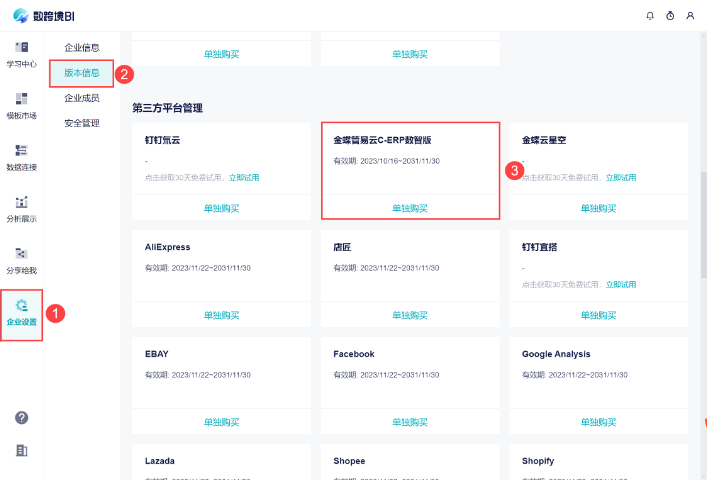Select 分析展示 in the sidebar
Image resolution: width=707 pixels, height=480 pixels.
pyautogui.click(x=21, y=208)
